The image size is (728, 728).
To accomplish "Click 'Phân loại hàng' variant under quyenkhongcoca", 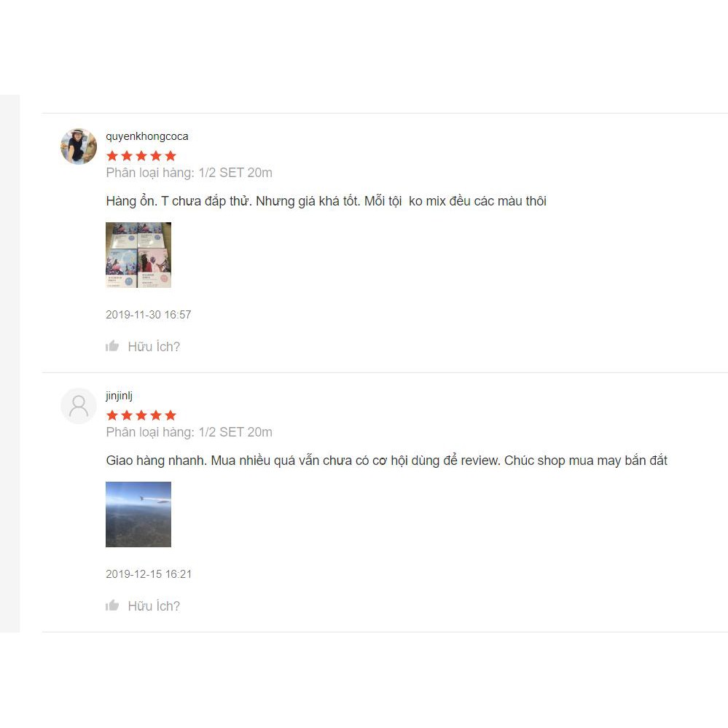I will point(189,173).
